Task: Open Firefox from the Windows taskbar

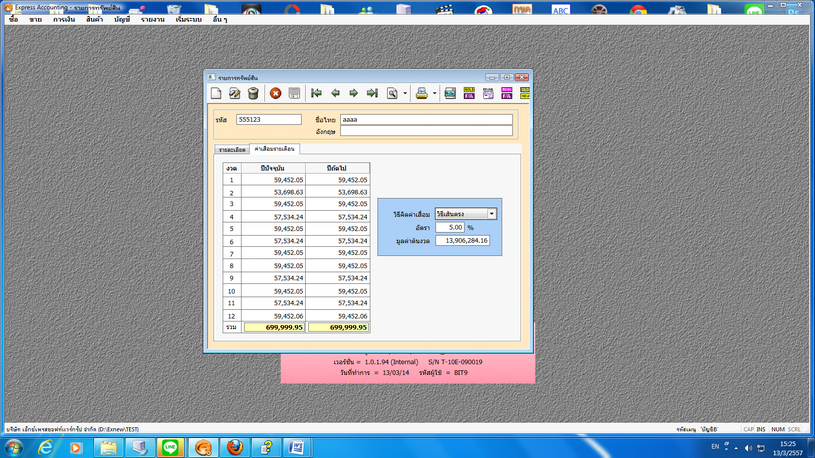Action: [234, 447]
